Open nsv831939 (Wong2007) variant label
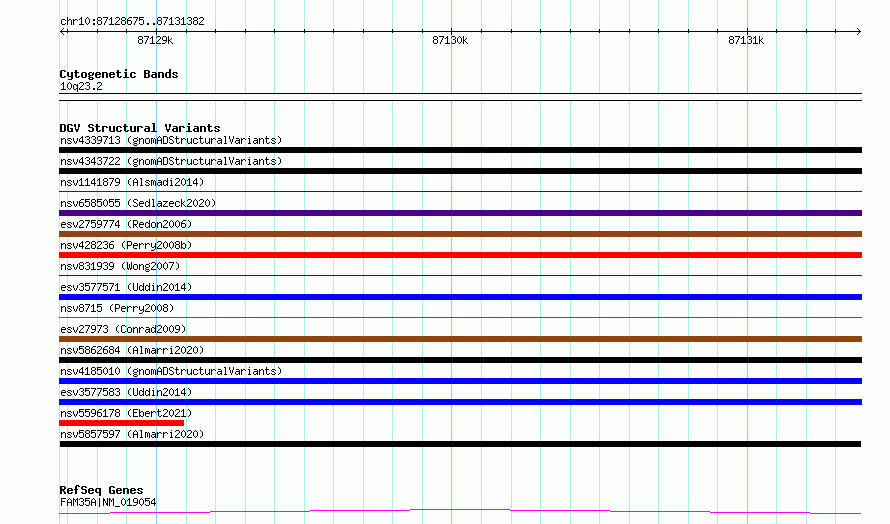 point(120,266)
